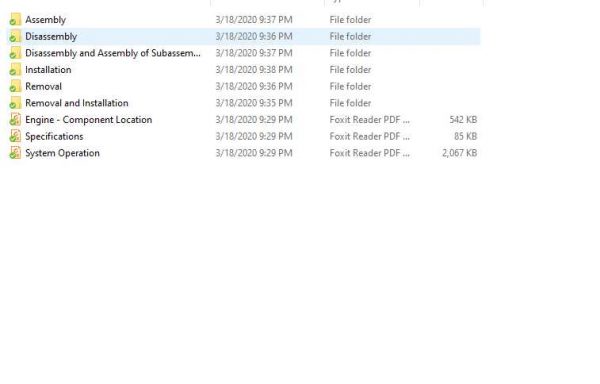
Task: Select the 'Installation' folder name
Action: (x=48, y=70)
